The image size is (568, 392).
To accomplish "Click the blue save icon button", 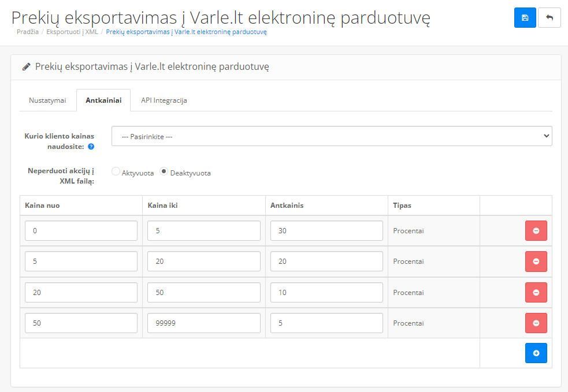I will pyautogui.click(x=525, y=18).
